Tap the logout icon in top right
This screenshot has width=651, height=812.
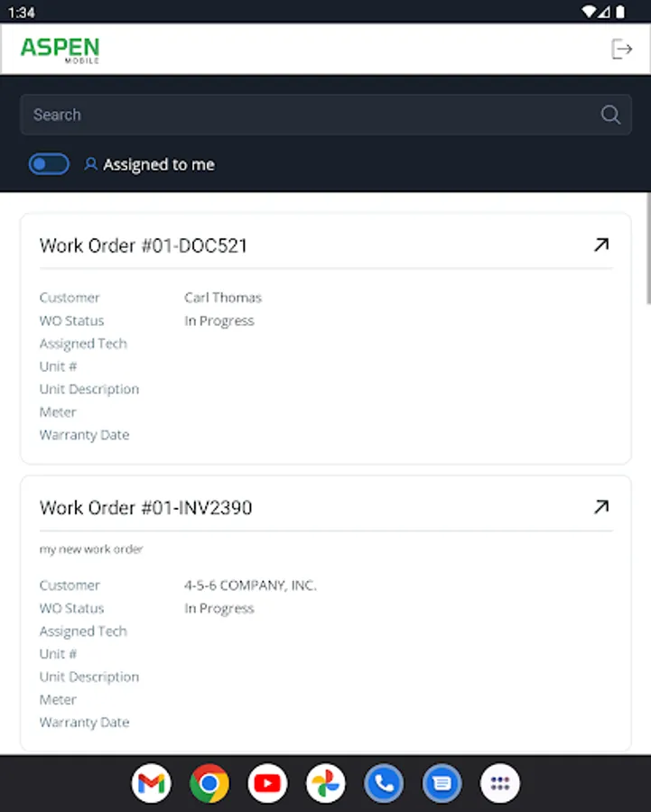(x=622, y=49)
